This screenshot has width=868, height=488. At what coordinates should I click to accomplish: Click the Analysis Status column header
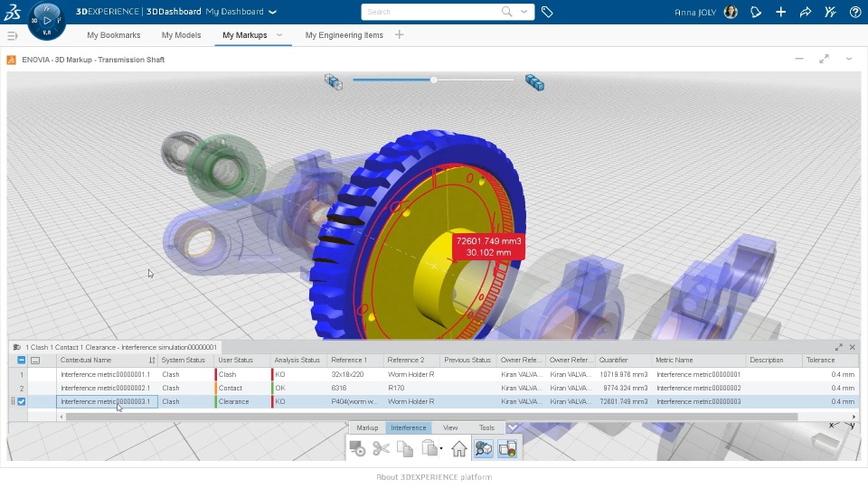click(297, 361)
